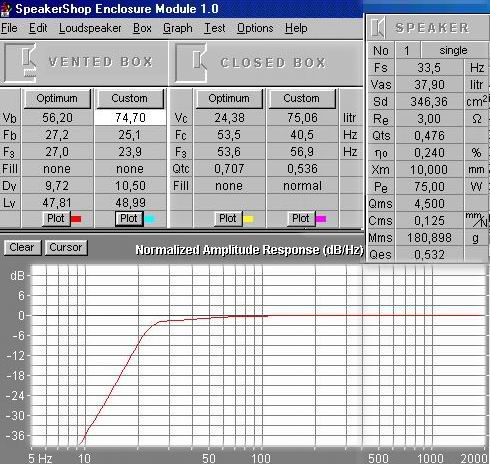Click the custom Fc value 40,5
Viewport: 490px width, 464px height.
tap(302, 135)
